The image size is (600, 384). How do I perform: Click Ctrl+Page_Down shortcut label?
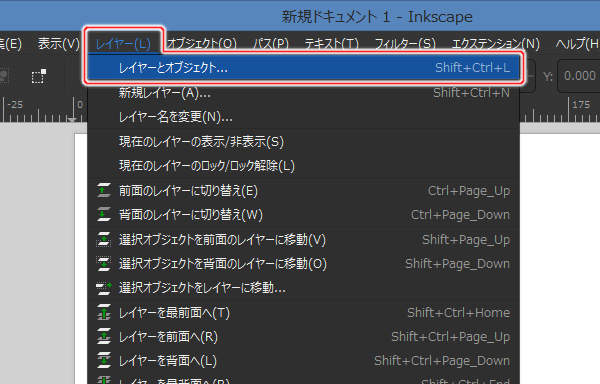click(460, 215)
